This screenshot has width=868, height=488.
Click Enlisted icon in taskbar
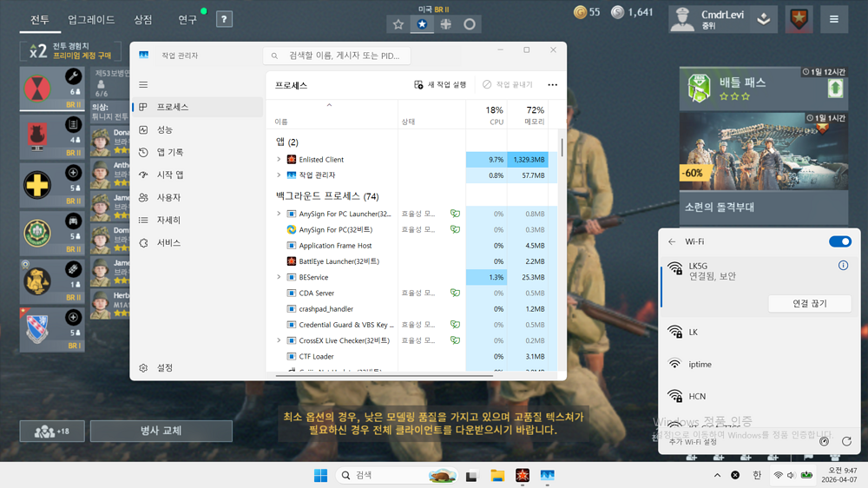tap(522, 475)
